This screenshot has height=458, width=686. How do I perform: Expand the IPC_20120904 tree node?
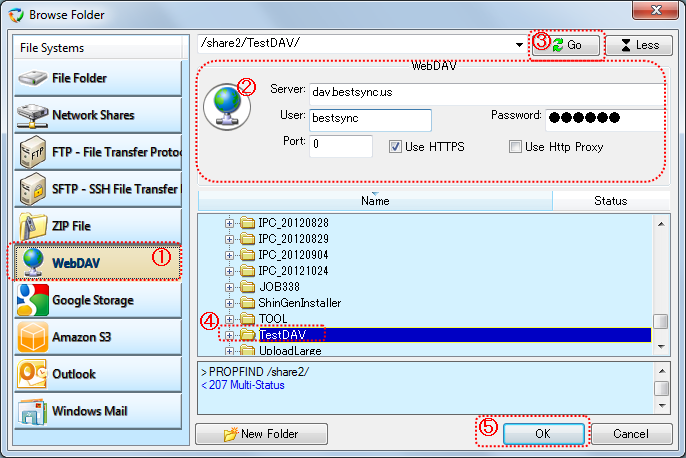coord(229,255)
